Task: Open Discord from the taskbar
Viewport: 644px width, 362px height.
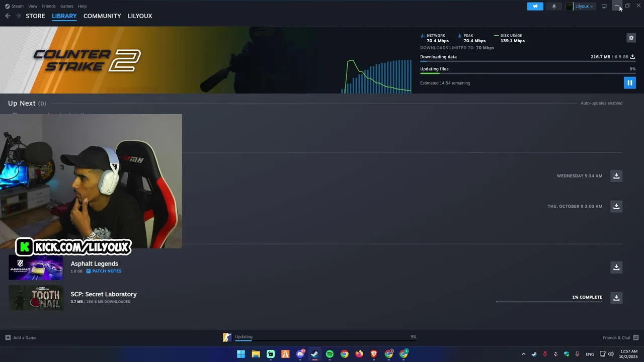Action: pos(300,354)
